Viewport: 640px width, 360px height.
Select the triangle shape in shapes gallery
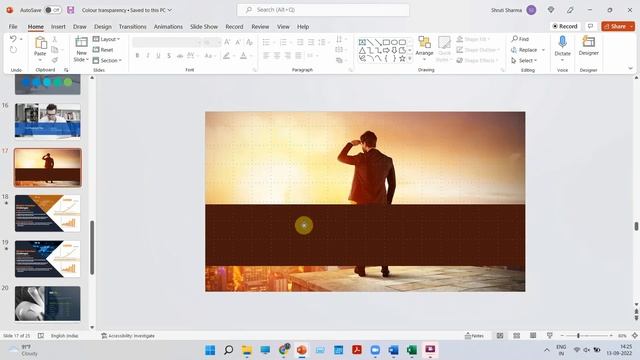362,50
